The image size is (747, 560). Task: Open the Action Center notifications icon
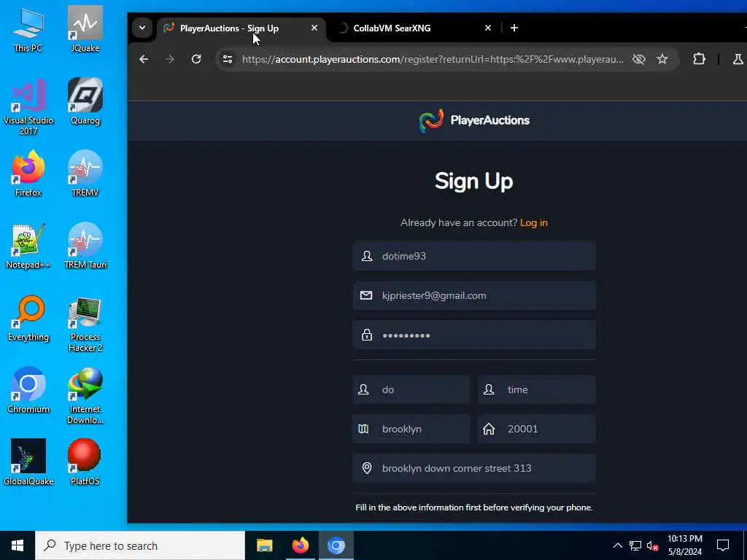[723, 545]
